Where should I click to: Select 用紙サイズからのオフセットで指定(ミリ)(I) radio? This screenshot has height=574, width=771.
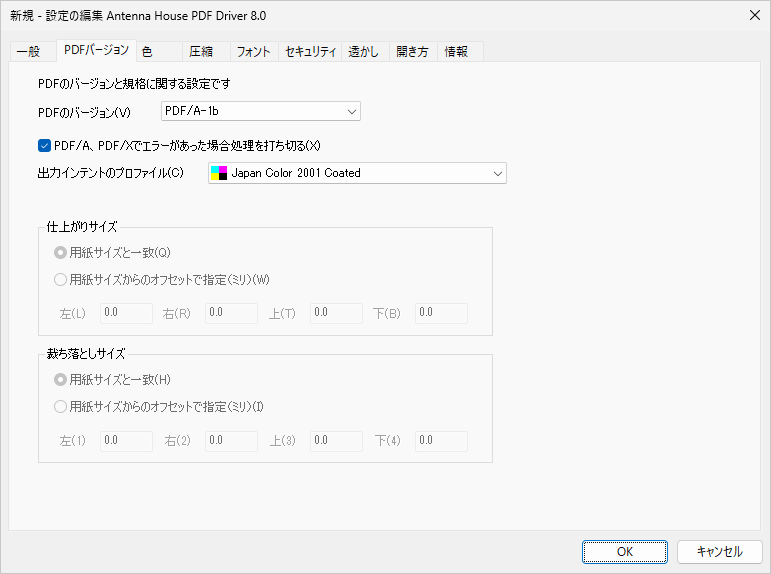[x=60, y=407]
